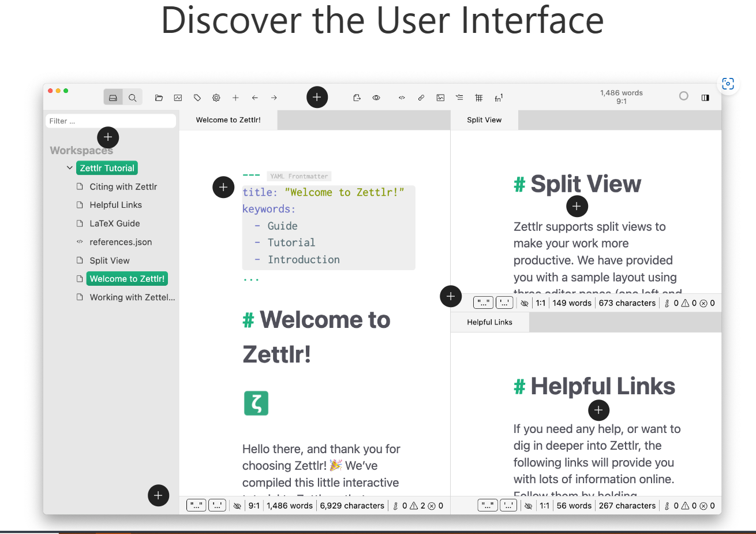Select the Helpful Links tab

point(489,322)
